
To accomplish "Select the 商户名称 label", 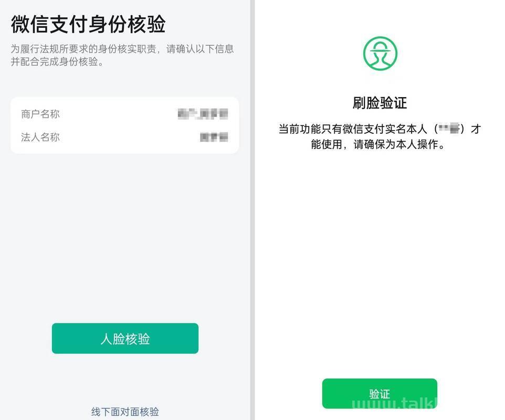I will point(40,114).
